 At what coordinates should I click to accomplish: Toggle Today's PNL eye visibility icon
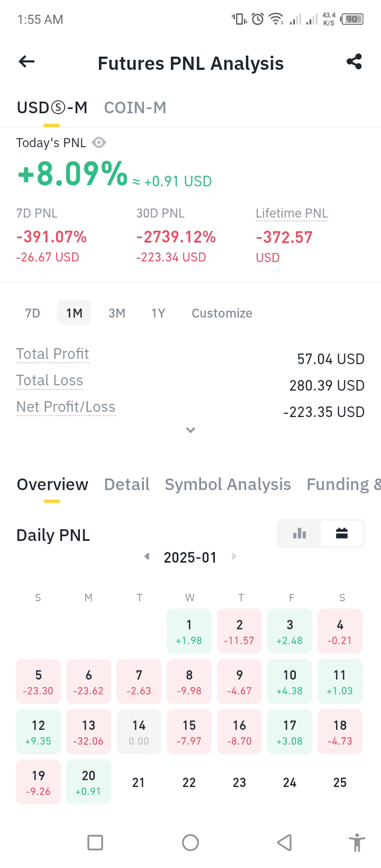click(x=99, y=142)
